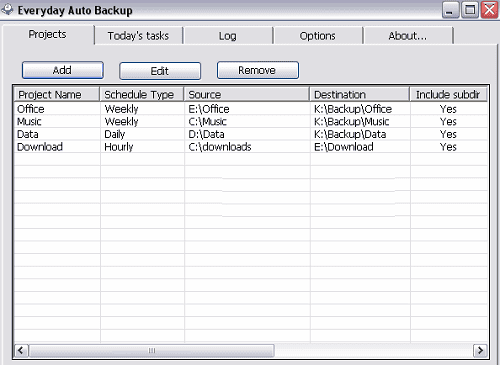Screen dimensions: 500x365
Task: Sort by Schedule Type column header
Action: click(142, 94)
